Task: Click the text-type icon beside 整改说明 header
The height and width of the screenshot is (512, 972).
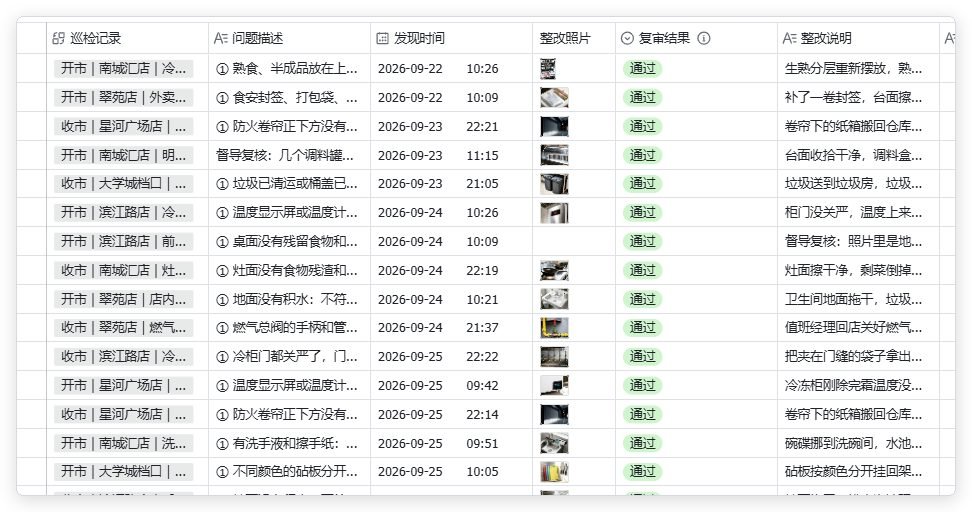Action: [789, 38]
